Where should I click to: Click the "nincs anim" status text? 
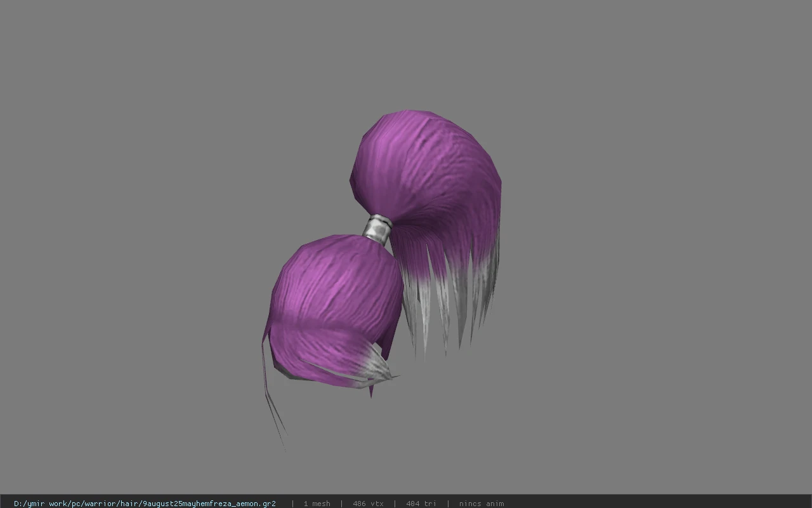click(481, 504)
